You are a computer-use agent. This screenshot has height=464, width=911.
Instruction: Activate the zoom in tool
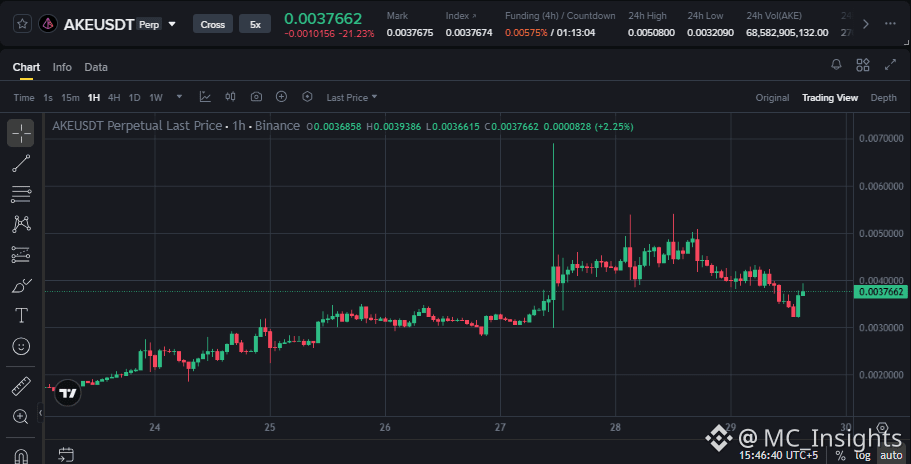click(x=21, y=416)
